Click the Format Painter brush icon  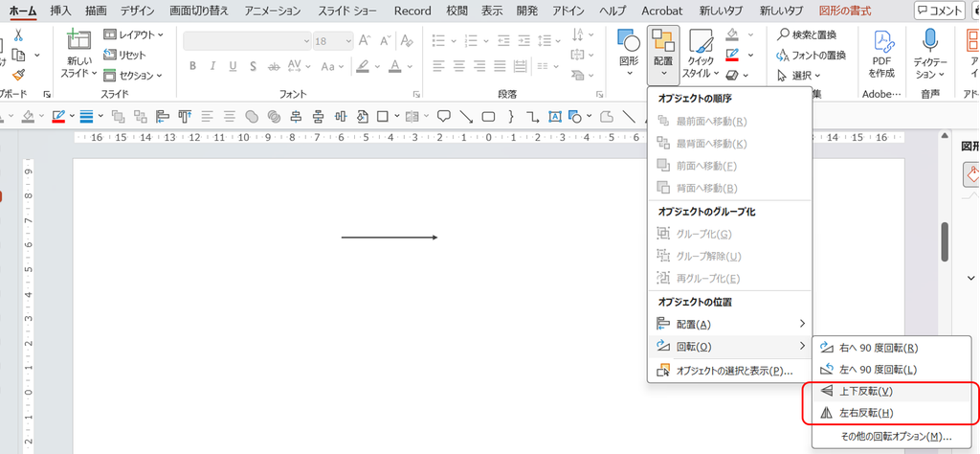tap(18, 75)
